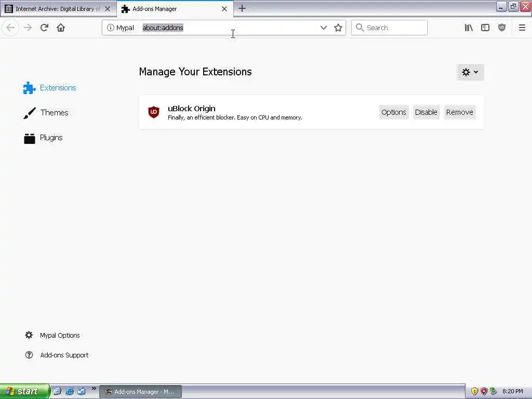
Task: Click the red shield tray icon
Action: [484, 391]
